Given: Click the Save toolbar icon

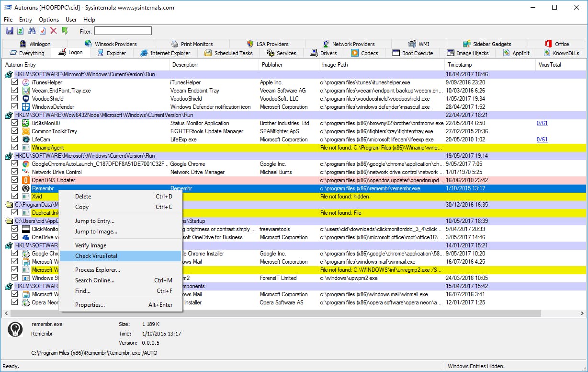Looking at the screenshot, I should tap(10, 31).
